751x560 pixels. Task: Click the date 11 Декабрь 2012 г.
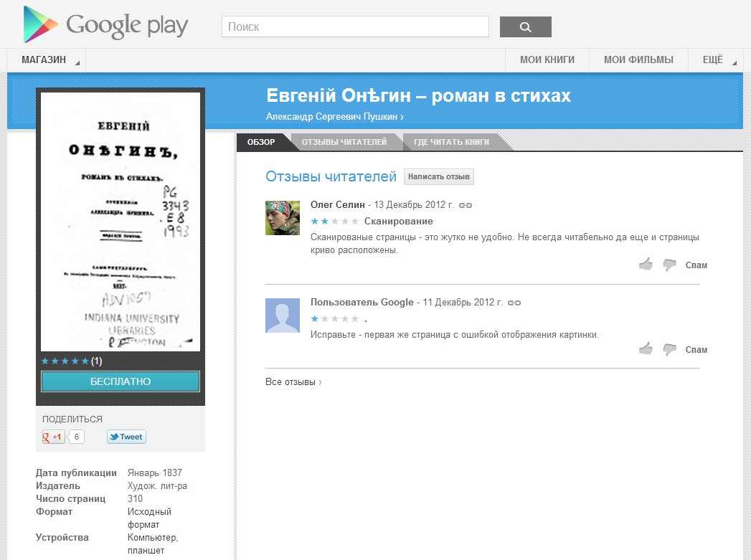tap(463, 303)
